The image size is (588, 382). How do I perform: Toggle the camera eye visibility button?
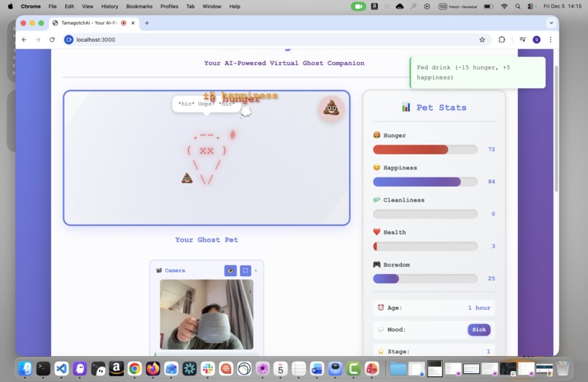pyautogui.click(x=231, y=270)
